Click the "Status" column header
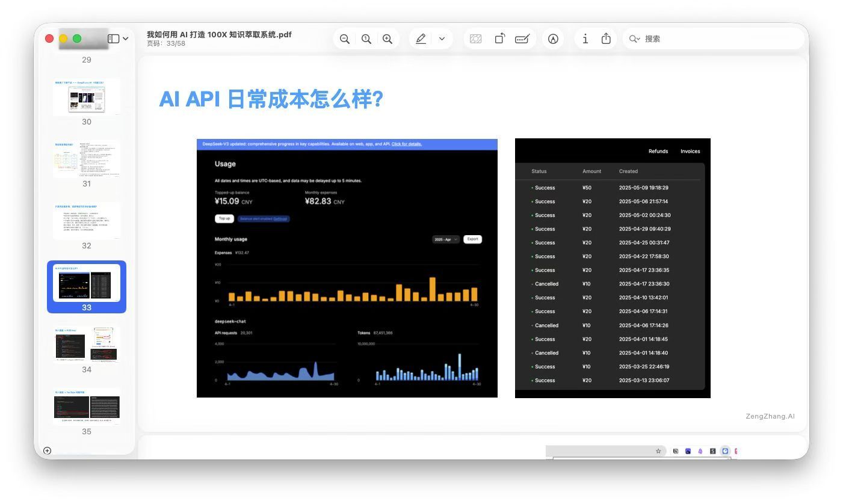Screen dimensions: 843x504 [x=539, y=171]
